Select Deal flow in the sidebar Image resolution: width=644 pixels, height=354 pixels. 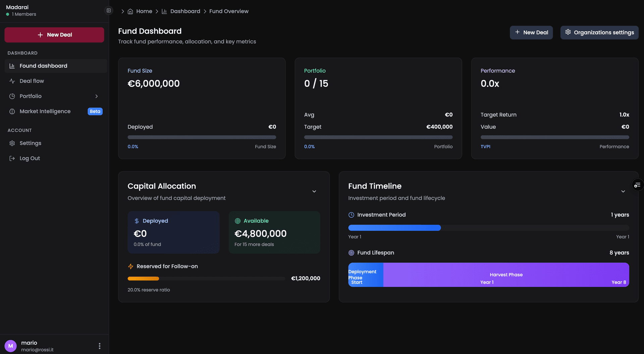(x=31, y=81)
